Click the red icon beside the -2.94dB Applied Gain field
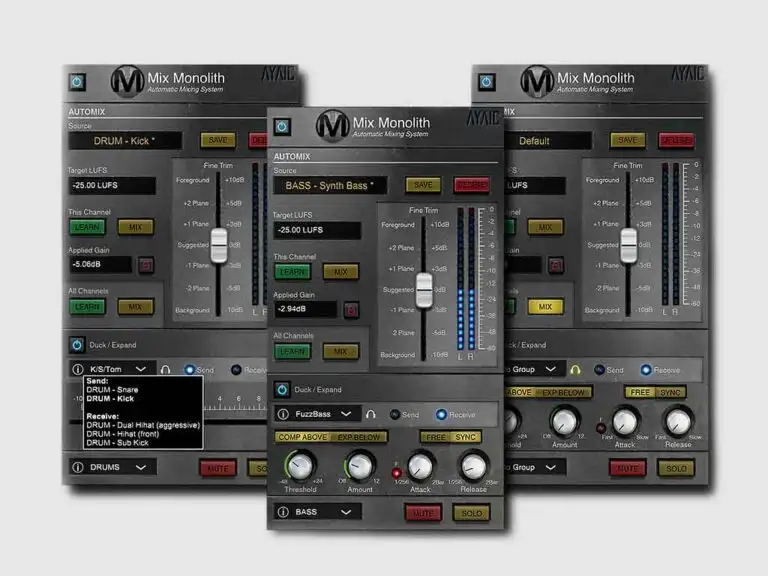 point(351,310)
